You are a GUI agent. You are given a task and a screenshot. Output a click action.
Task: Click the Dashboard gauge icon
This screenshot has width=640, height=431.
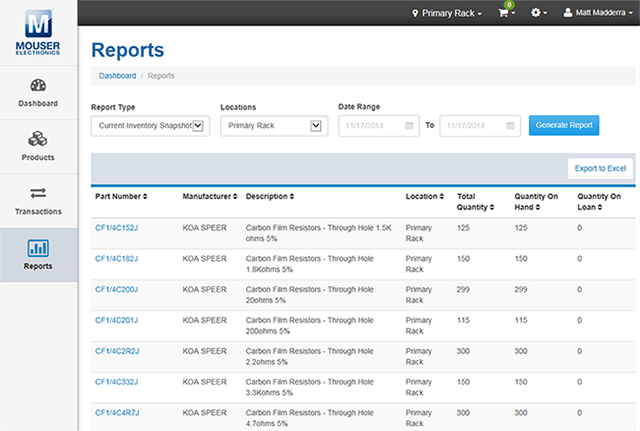click(38, 86)
